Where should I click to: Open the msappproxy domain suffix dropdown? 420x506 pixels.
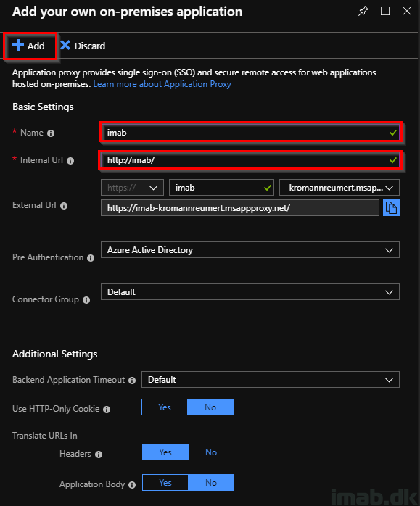tap(339, 188)
